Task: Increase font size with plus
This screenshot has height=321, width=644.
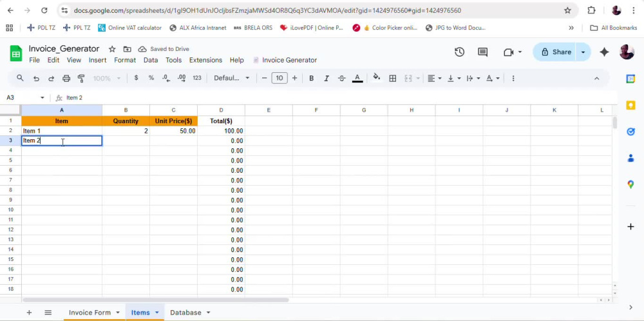Action: (294, 78)
